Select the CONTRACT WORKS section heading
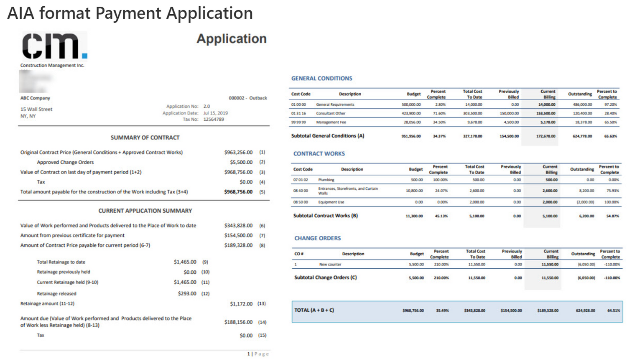Screen dimensions: 627x364 [x=319, y=154]
